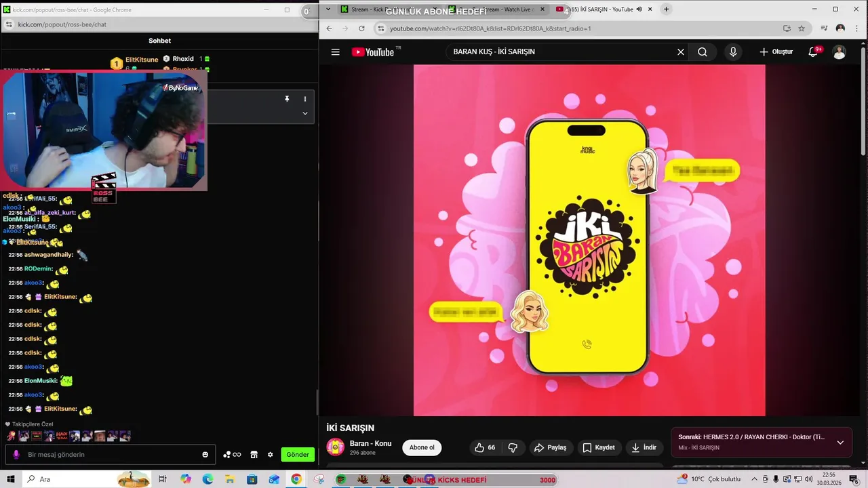Click the purple microphone in chat input
Image resolution: width=868 pixels, height=488 pixels.
pyautogui.click(x=16, y=455)
